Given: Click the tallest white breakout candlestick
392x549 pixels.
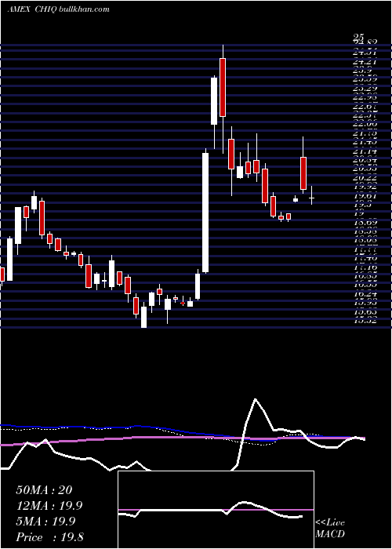Looking at the screenshot, I should coord(205,213).
